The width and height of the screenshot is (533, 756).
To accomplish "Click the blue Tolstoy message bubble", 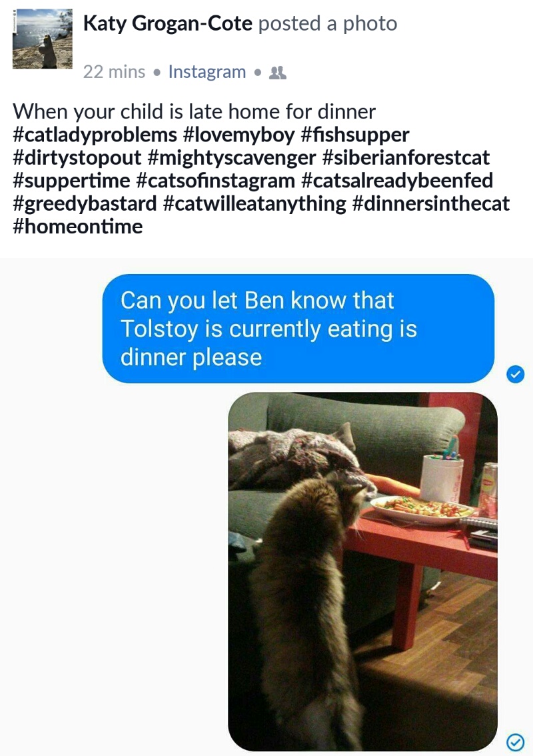I will pos(298,329).
